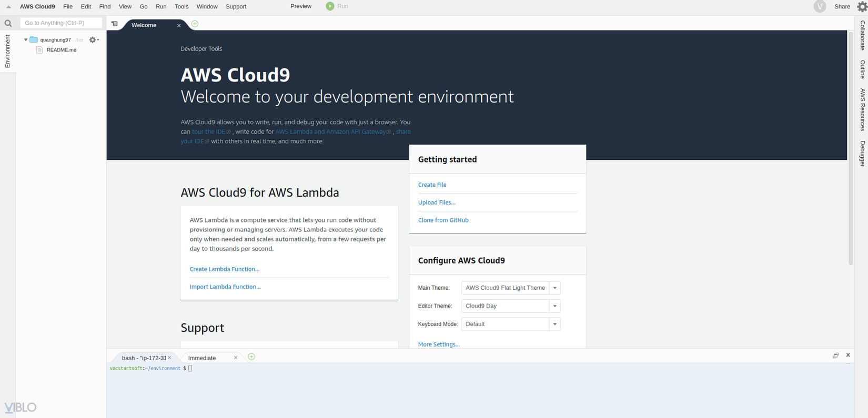Viewport: 868px width, 418px height.
Task: Open new editor tab with plus icon
Action: pyautogui.click(x=195, y=24)
